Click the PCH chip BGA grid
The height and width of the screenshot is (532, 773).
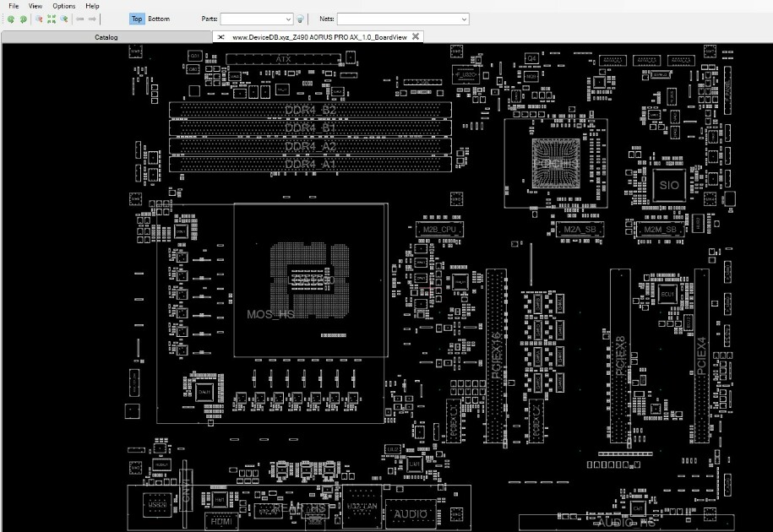[x=556, y=163]
